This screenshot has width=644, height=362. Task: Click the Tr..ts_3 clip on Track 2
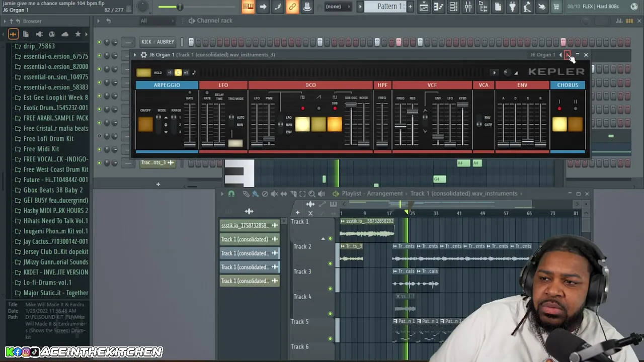[x=352, y=246]
